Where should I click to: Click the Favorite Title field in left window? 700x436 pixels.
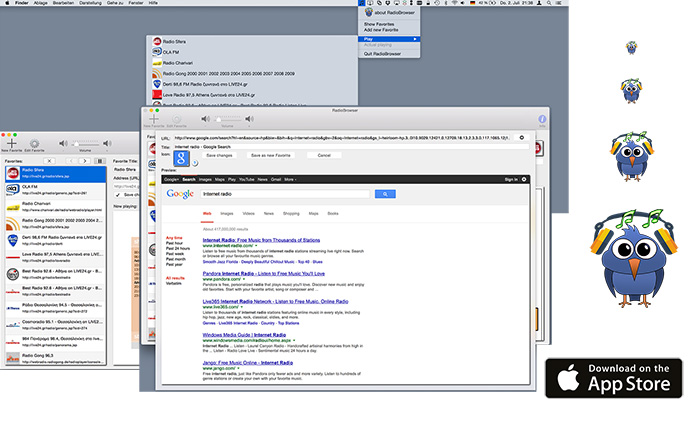pos(125,170)
